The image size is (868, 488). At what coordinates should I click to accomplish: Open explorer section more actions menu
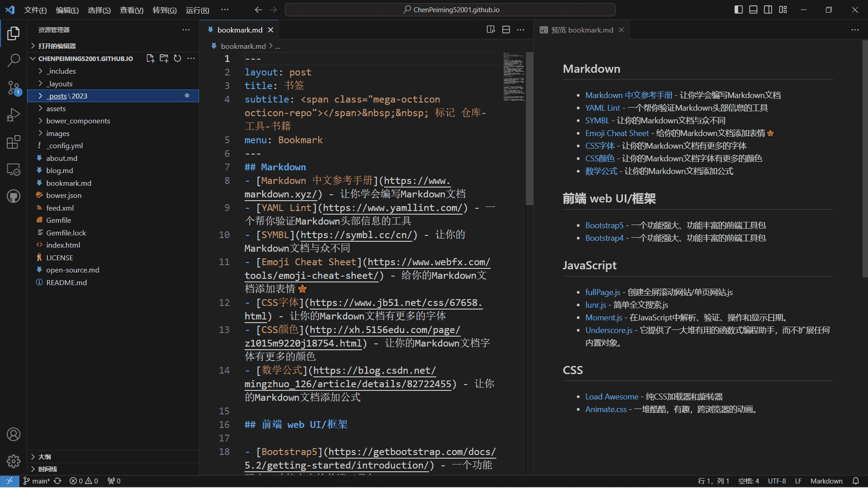click(x=191, y=58)
